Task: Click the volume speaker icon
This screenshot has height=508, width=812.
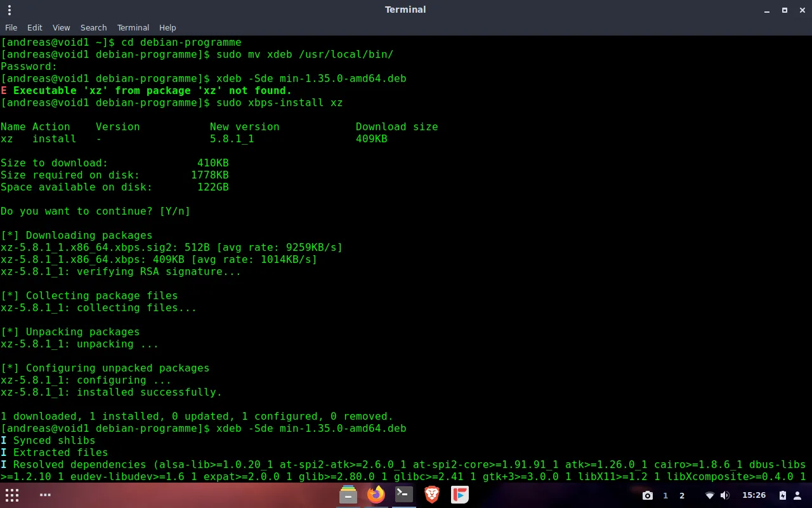Action: coord(725,495)
